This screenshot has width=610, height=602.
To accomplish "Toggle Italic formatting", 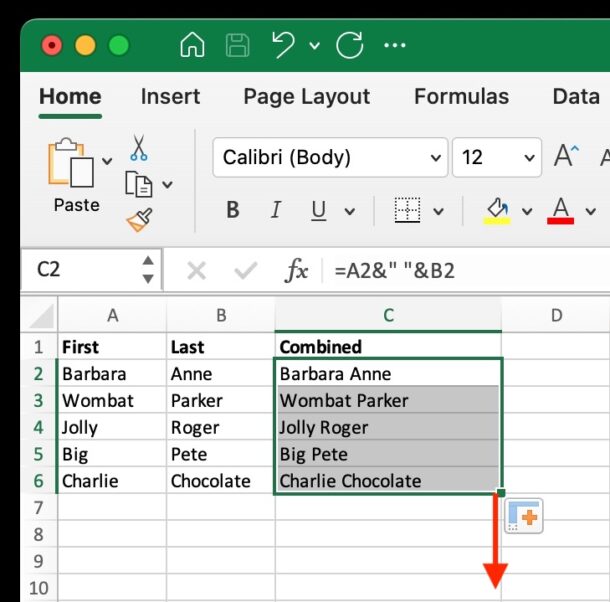I will pyautogui.click(x=276, y=210).
